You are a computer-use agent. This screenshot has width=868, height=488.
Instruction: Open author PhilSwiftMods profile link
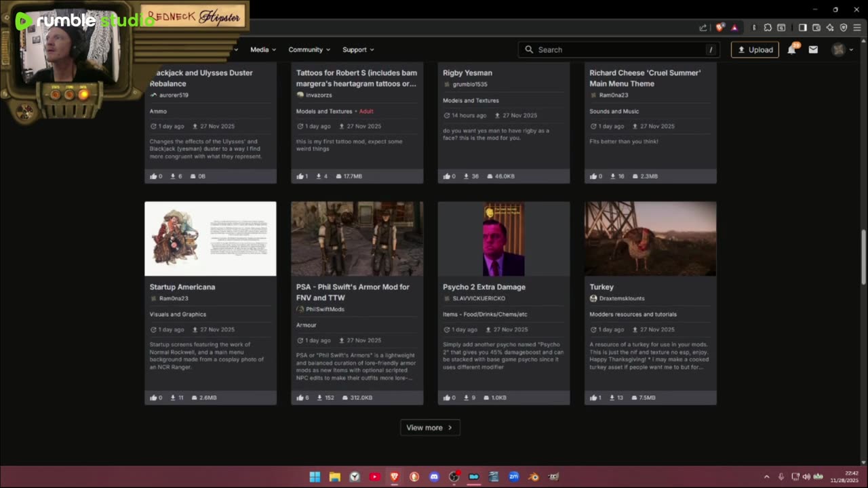[x=325, y=309]
